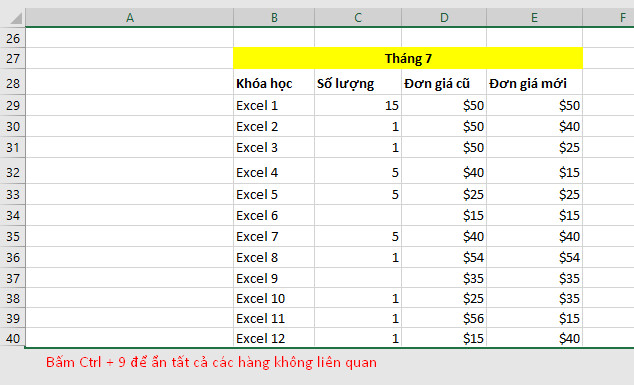Image resolution: width=634 pixels, height=385 pixels.
Task: Click the empty quantity cell for Excel 9
Action: click(x=358, y=278)
